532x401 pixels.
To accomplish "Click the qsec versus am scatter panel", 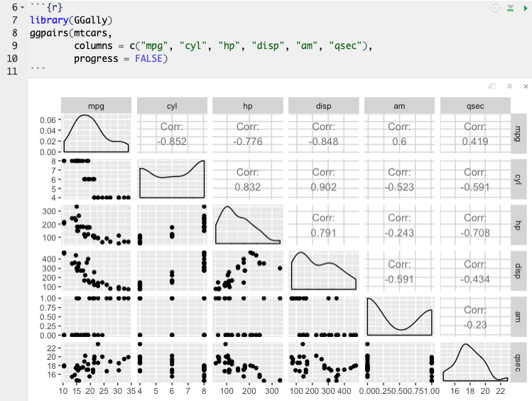I will coord(399,363).
